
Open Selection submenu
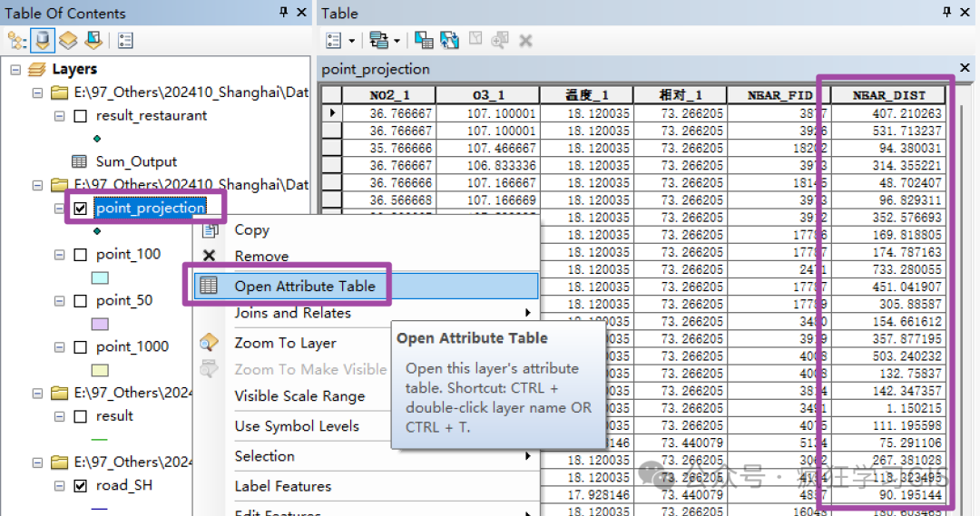click(x=367, y=456)
